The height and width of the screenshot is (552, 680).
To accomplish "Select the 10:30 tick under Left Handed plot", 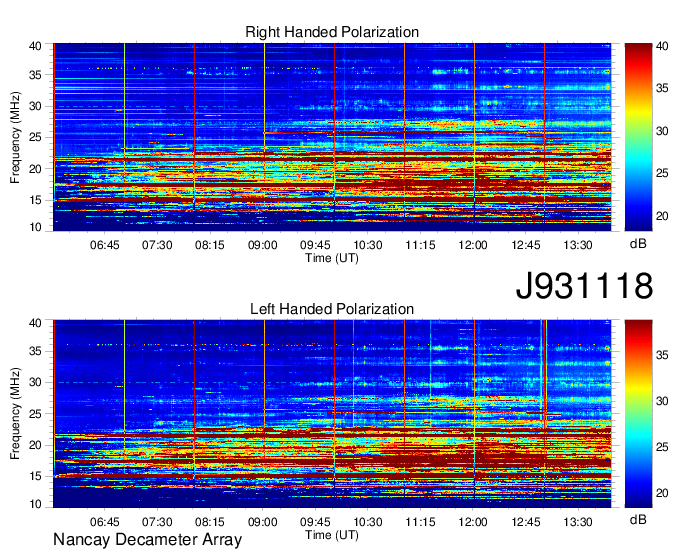I will (x=368, y=522).
